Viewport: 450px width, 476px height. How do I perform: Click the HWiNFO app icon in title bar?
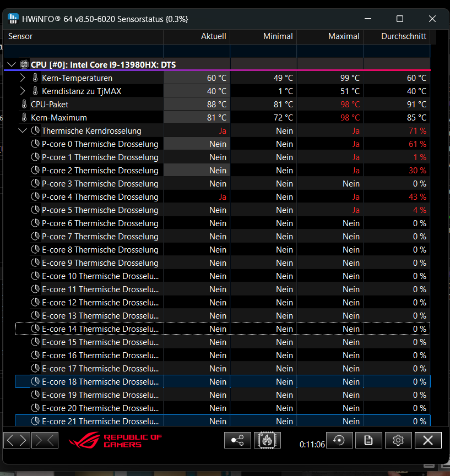click(x=13, y=19)
